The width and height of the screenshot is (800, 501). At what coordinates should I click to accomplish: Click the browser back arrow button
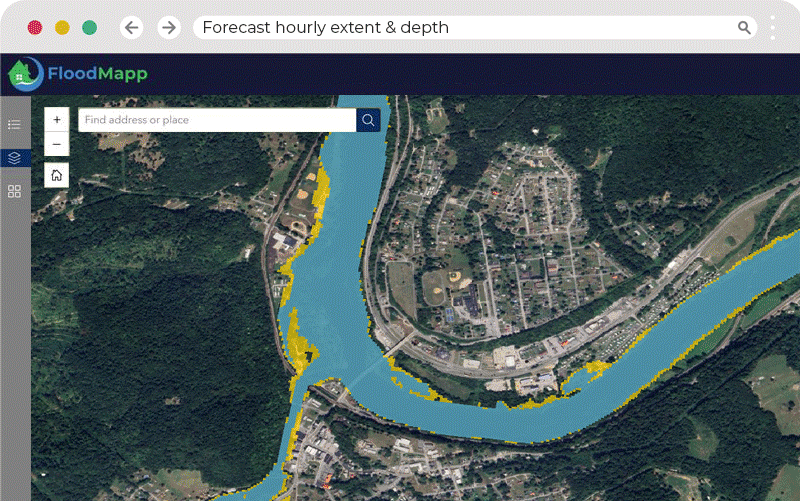132,28
